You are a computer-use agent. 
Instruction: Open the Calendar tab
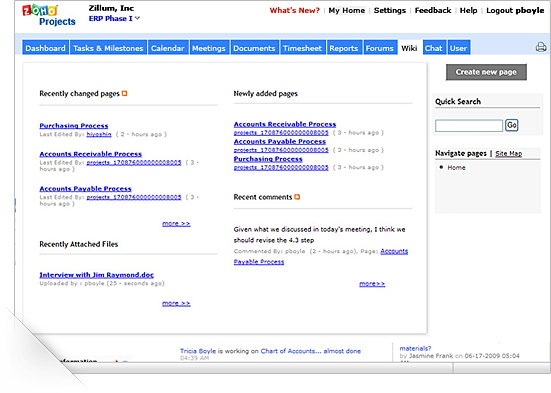(x=168, y=48)
